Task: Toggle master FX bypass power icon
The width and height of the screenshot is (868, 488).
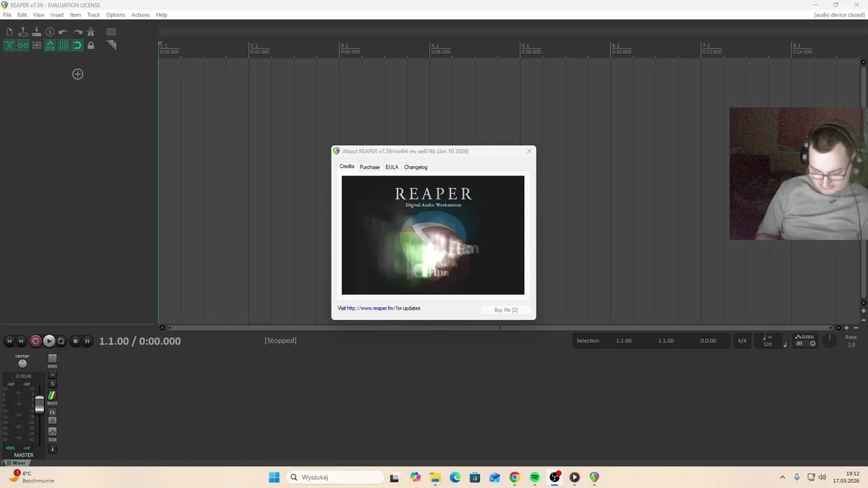Action: click(52, 420)
